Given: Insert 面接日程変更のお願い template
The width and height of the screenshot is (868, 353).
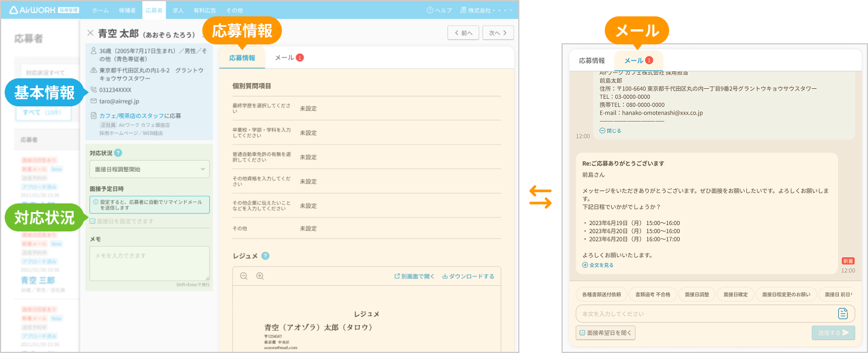Looking at the screenshot, I should pyautogui.click(x=786, y=294).
